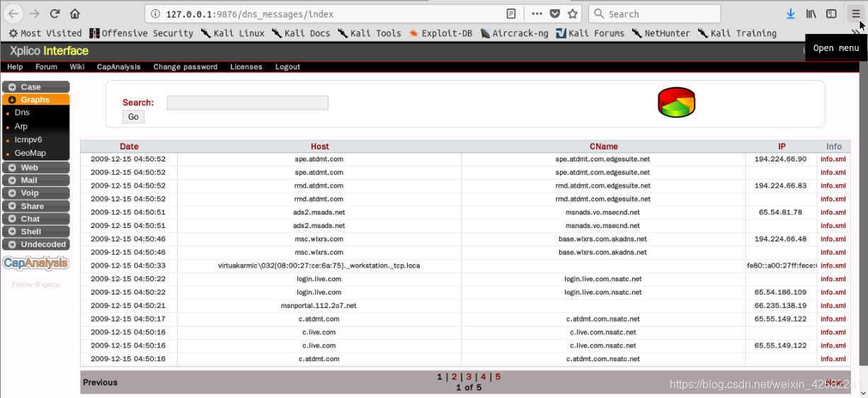Click the Go search button
Viewport: 868px width, 398px height.
[133, 117]
